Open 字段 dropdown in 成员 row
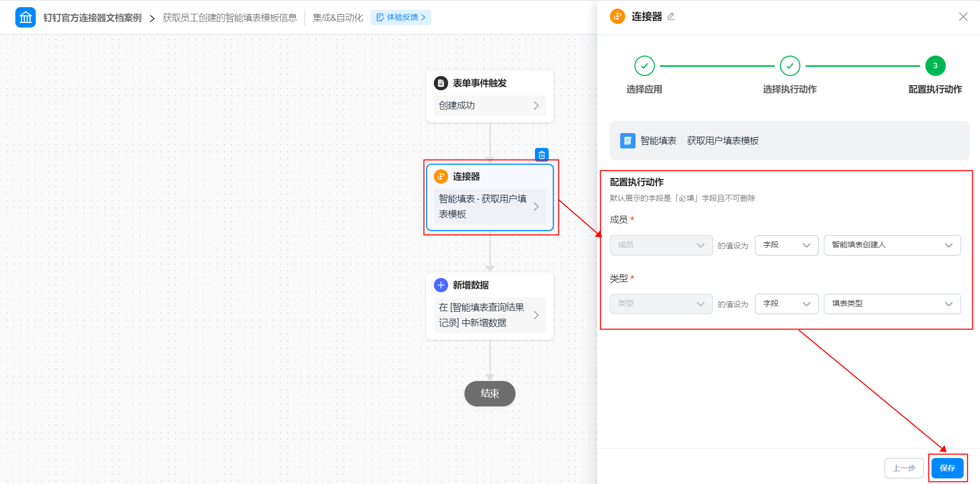980x484 pixels. (787, 245)
